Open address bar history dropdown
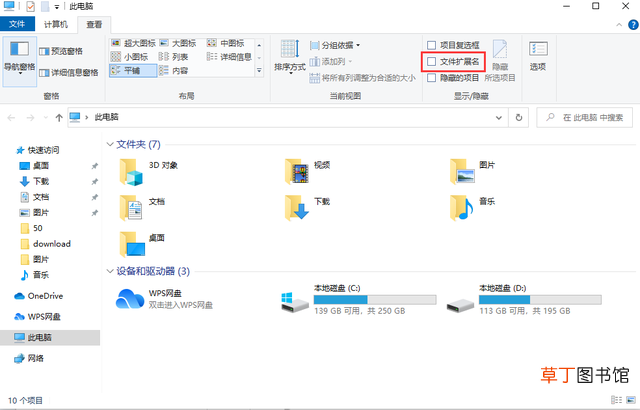The width and height of the screenshot is (640, 410). pyautogui.click(x=499, y=118)
